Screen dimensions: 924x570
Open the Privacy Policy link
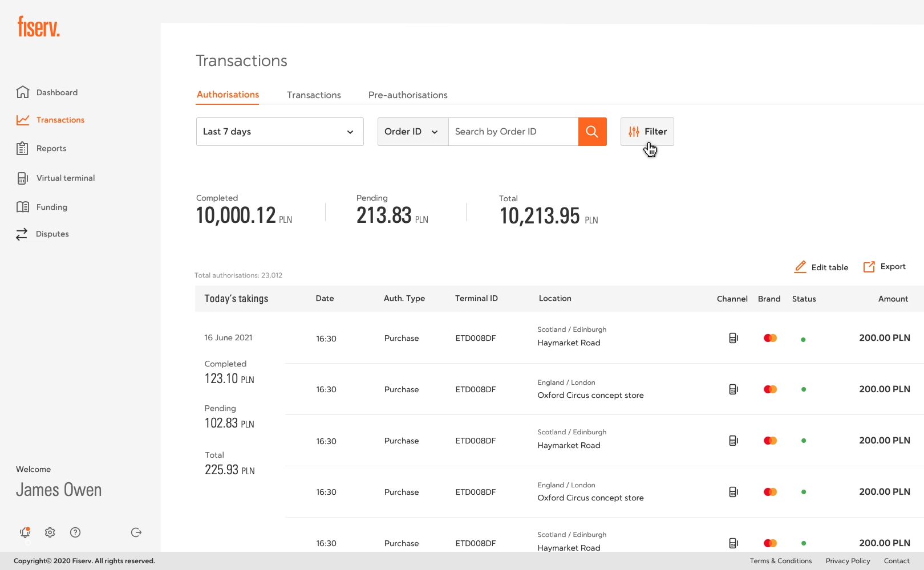(x=848, y=561)
